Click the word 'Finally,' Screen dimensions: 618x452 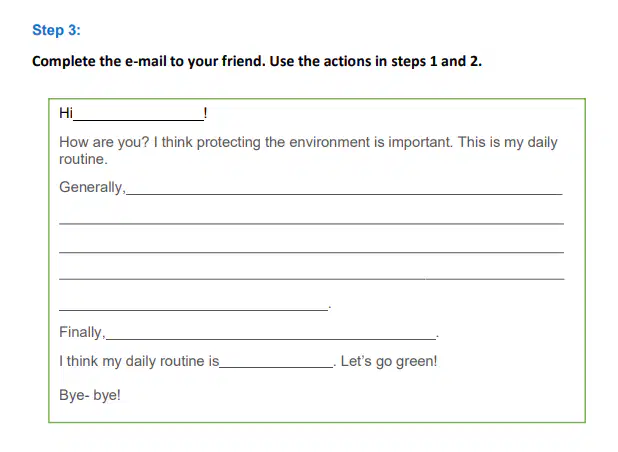[82, 332]
